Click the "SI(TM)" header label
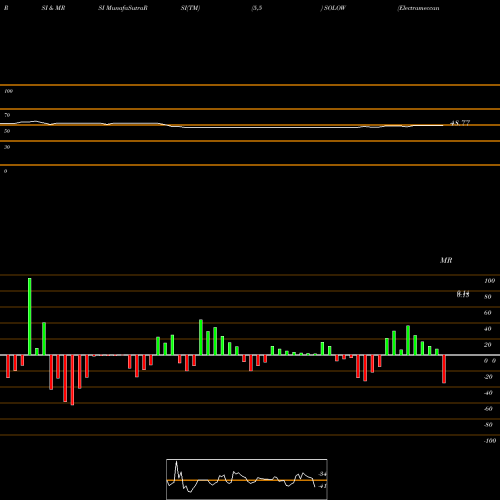The height and width of the screenshot is (500, 500). coord(190,8)
